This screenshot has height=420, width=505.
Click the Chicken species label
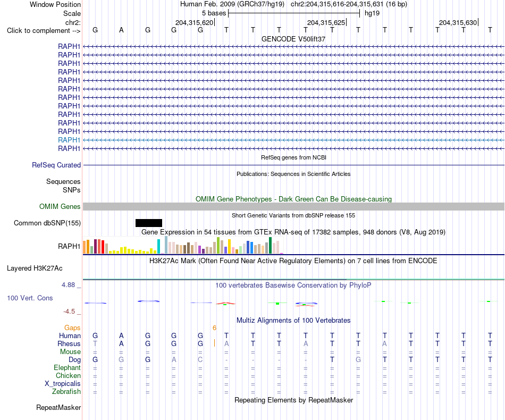[x=68, y=375]
